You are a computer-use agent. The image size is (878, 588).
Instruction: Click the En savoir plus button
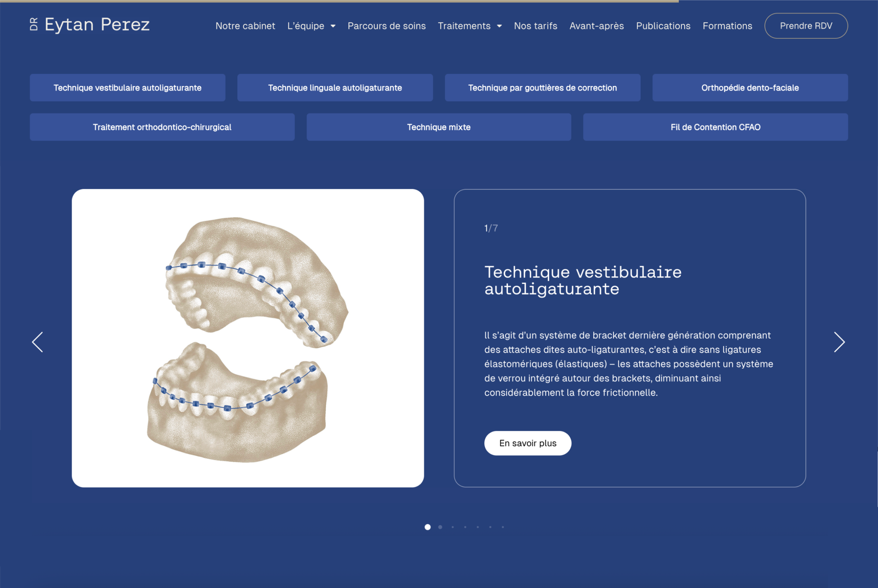coord(527,443)
